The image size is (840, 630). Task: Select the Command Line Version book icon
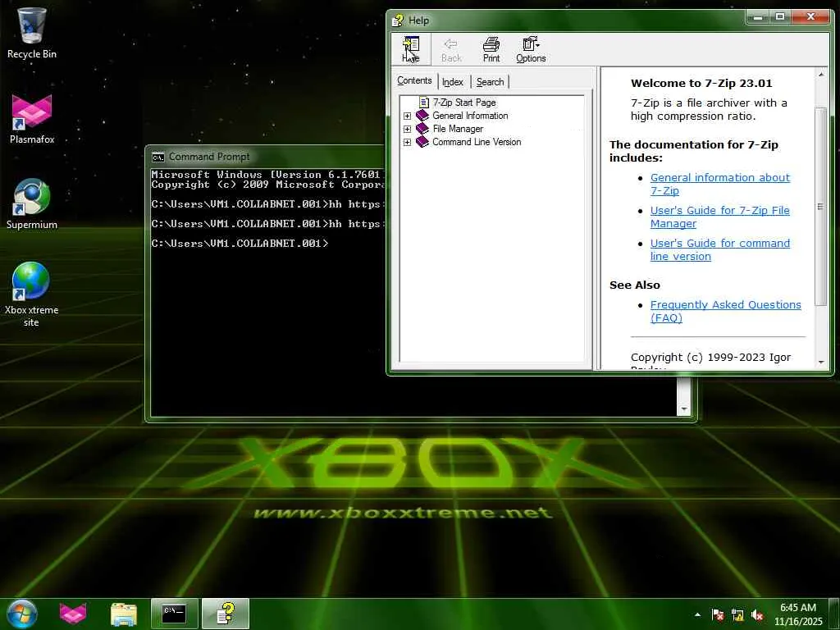tap(422, 141)
